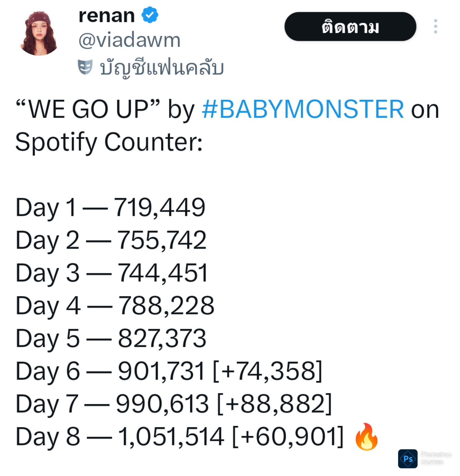Click the fan account mask icon
460x476 pixels.
pos(85,67)
